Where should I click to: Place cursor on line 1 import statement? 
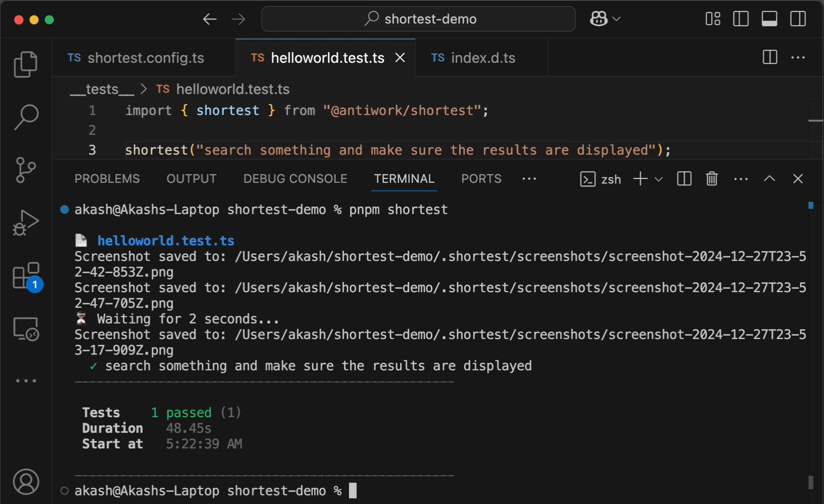point(307,111)
